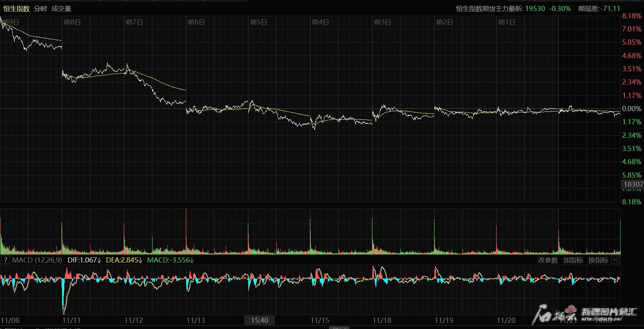Image resolution: width=644 pixels, height=329 pixels.
Task: Click the MACD:-3.556 value
Action: [170, 260]
